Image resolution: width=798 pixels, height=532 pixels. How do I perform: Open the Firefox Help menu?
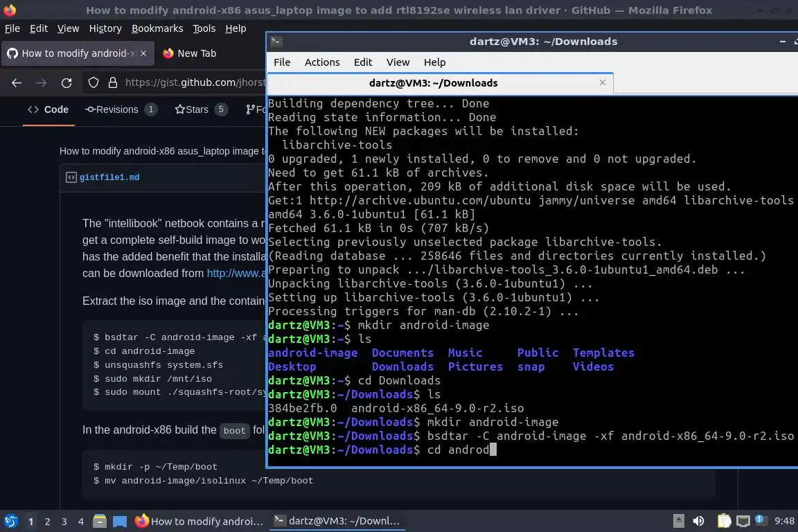236,28
